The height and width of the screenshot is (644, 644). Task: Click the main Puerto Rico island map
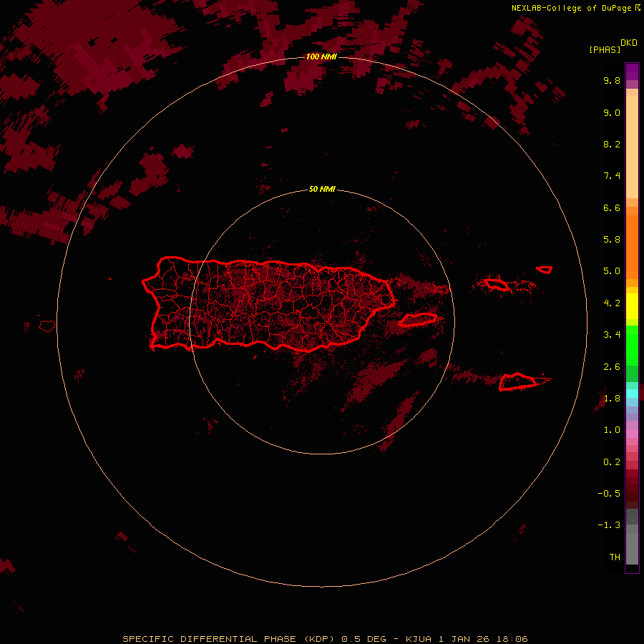pos(268,303)
